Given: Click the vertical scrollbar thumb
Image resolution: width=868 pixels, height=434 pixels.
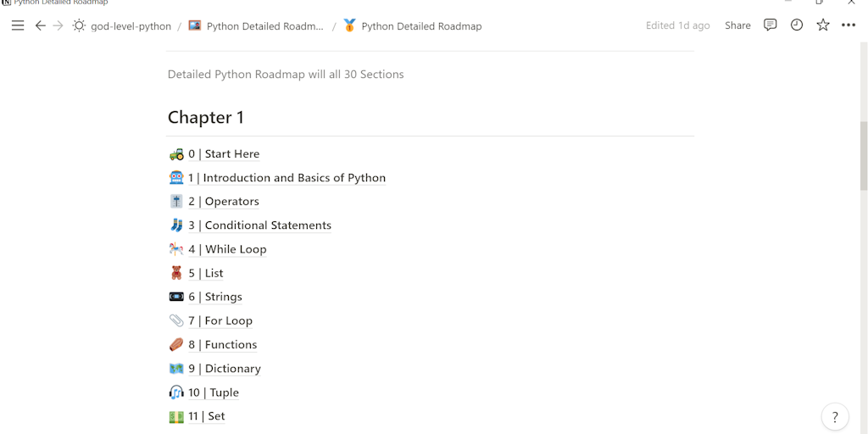Looking at the screenshot, I should coord(863,156).
